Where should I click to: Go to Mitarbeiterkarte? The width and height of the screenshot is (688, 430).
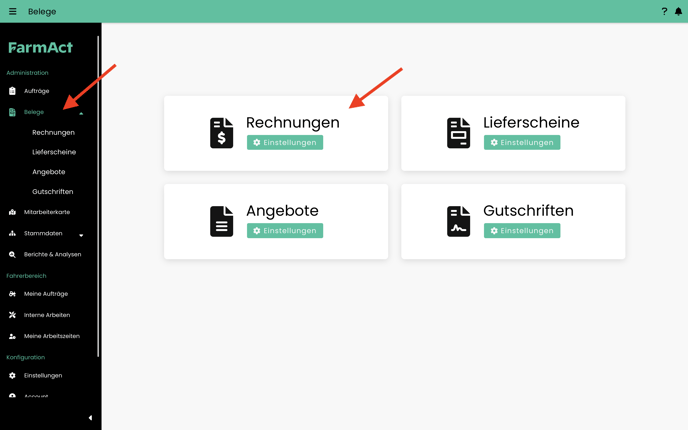tap(47, 212)
